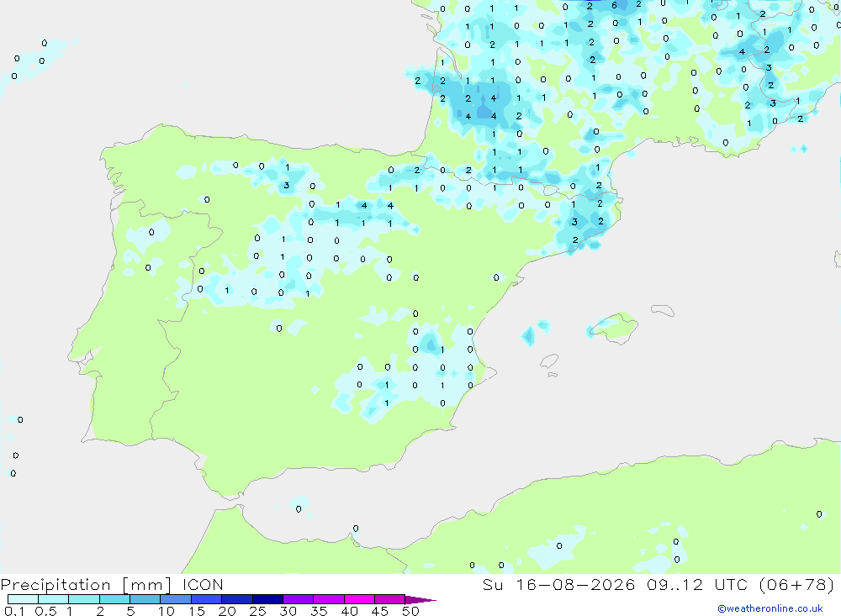Select the 'Precipitation [mm] ICON' title text
841x616 pixels.
click(112, 585)
